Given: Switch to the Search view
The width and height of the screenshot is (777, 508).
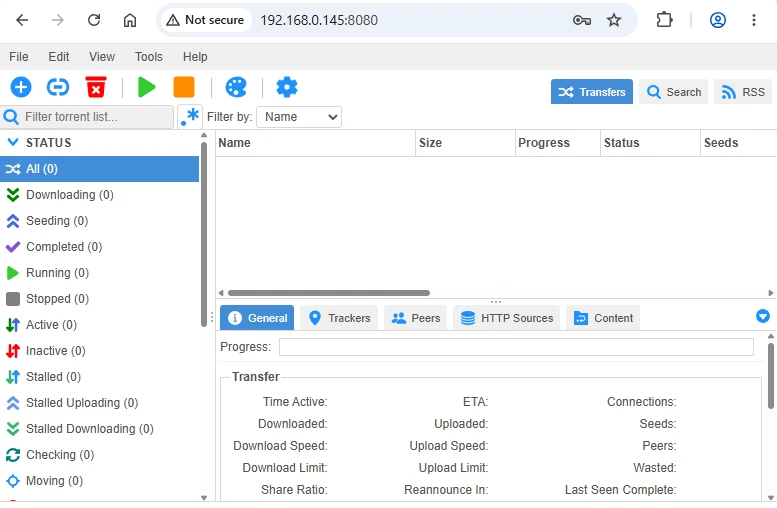Looking at the screenshot, I should (674, 92).
